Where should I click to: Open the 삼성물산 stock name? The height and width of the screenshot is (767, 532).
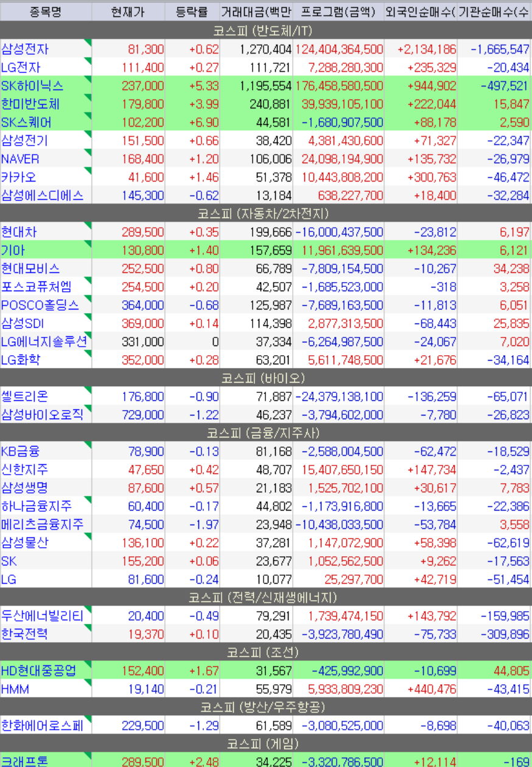pos(25,543)
